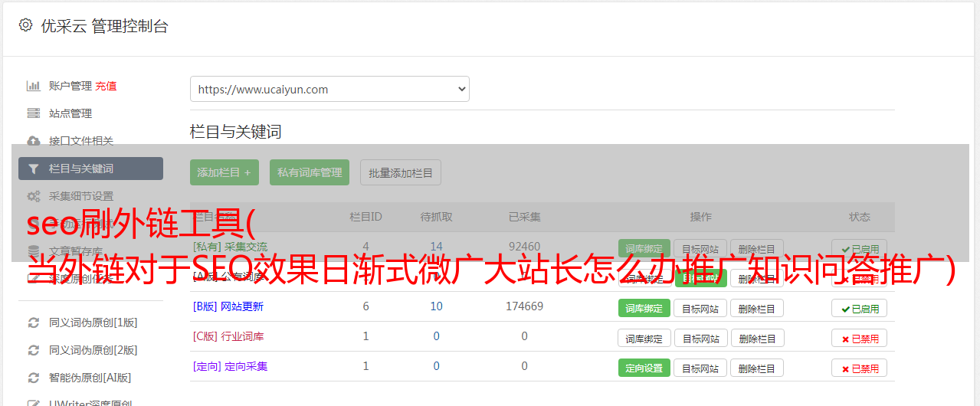Click 删除栏目 in the 网站更新 row
The width and height of the screenshot is (980, 406).
(x=757, y=308)
